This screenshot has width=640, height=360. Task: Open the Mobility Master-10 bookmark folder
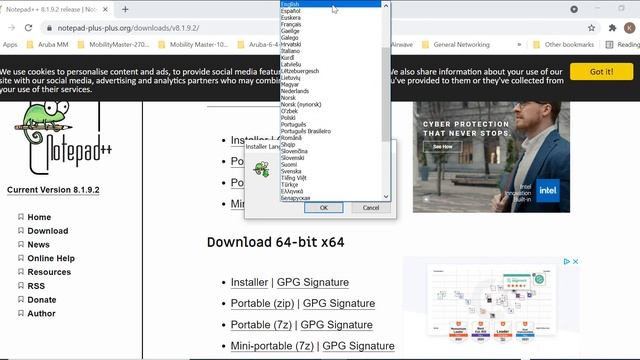[x=194, y=44]
